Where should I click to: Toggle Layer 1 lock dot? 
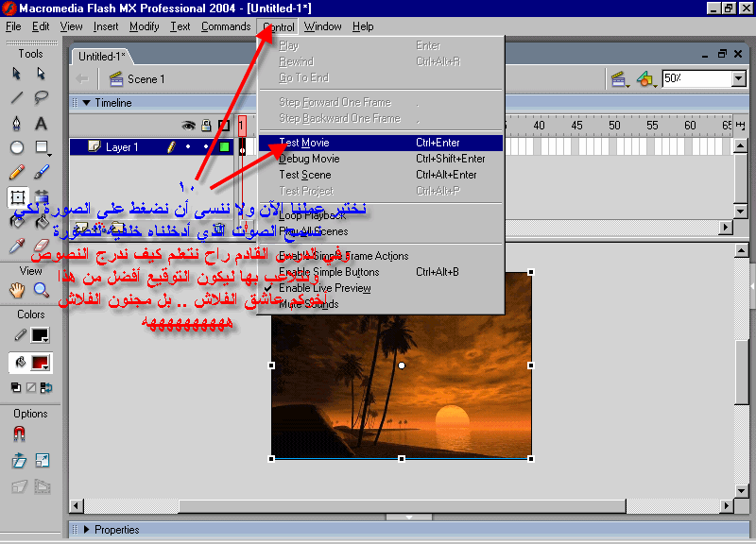tap(206, 146)
